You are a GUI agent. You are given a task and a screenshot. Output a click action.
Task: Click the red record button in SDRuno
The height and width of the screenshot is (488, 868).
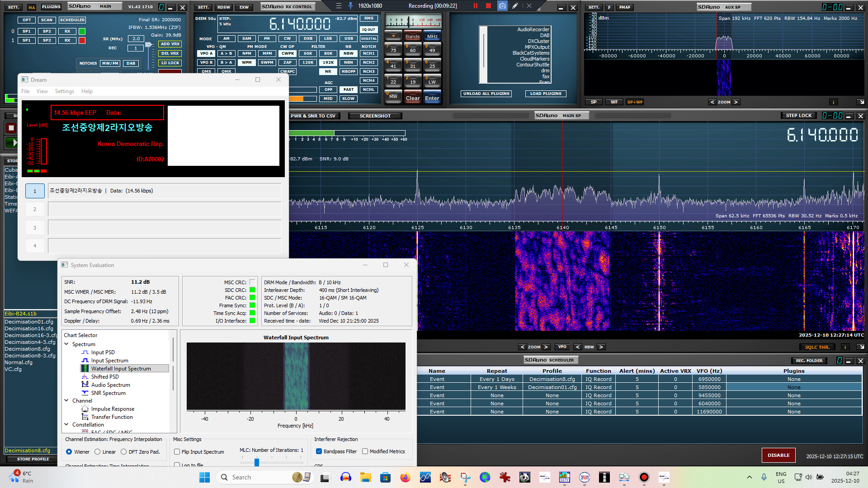tap(11, 128)
